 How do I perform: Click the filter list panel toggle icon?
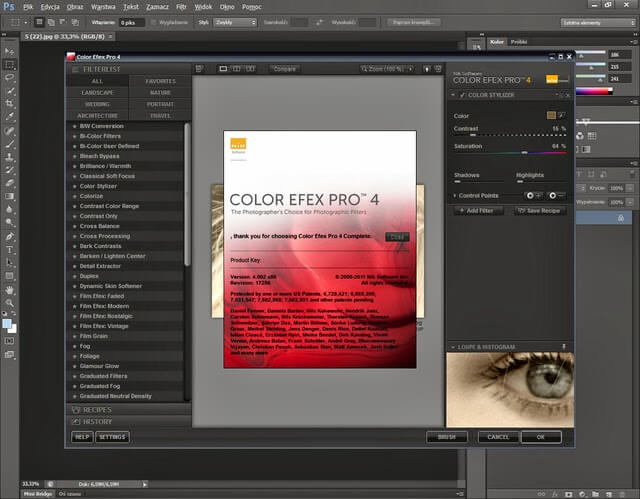coord(198,69)
